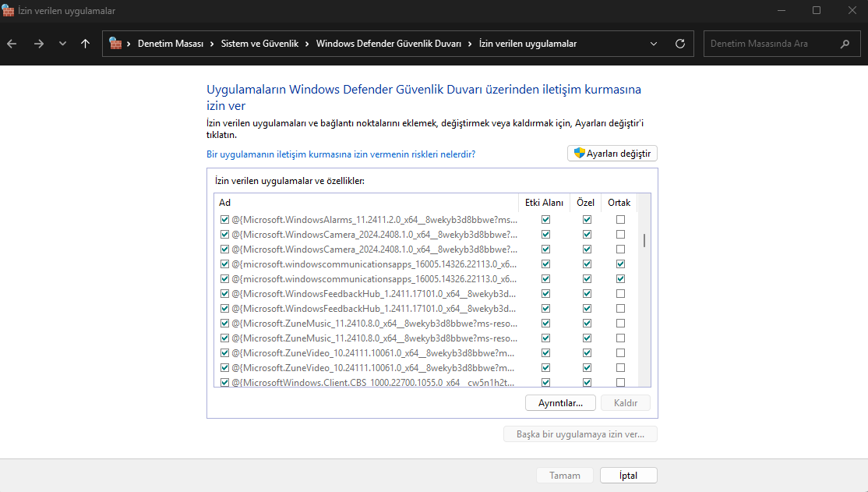Select İzin verilen uygulamalar breadcrumb
The image size is (868, 492).
(x=528, y=44)
